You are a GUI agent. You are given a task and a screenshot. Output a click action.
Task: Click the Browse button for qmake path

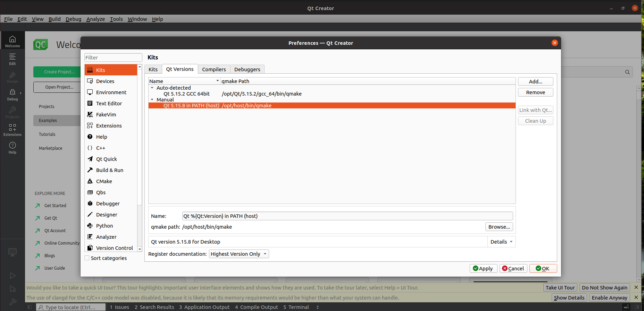pyautogui.click(x=499, y=227)
